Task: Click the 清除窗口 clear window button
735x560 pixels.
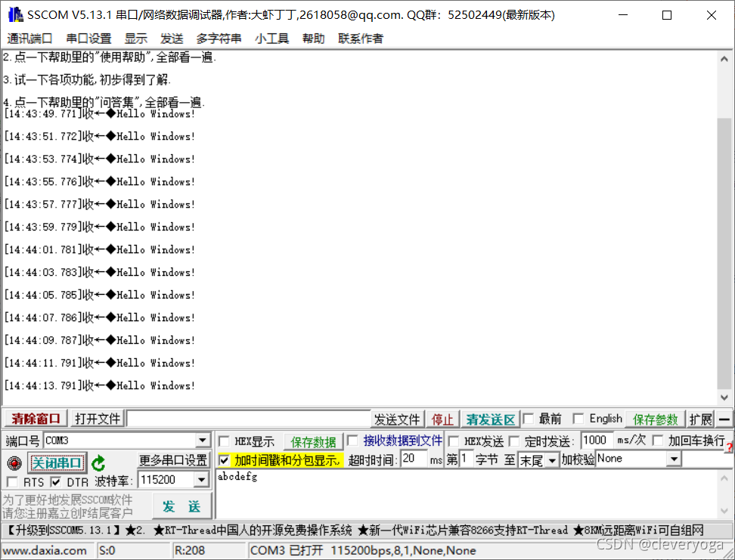Action: (36, 419)
